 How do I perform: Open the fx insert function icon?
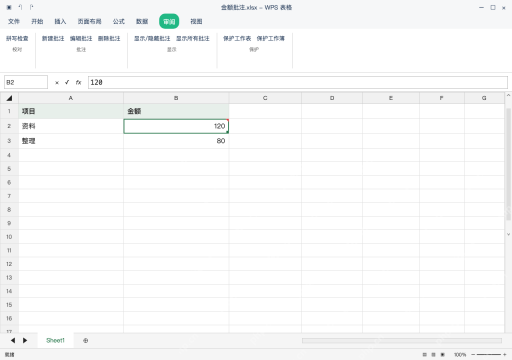[x=78, y=82]
